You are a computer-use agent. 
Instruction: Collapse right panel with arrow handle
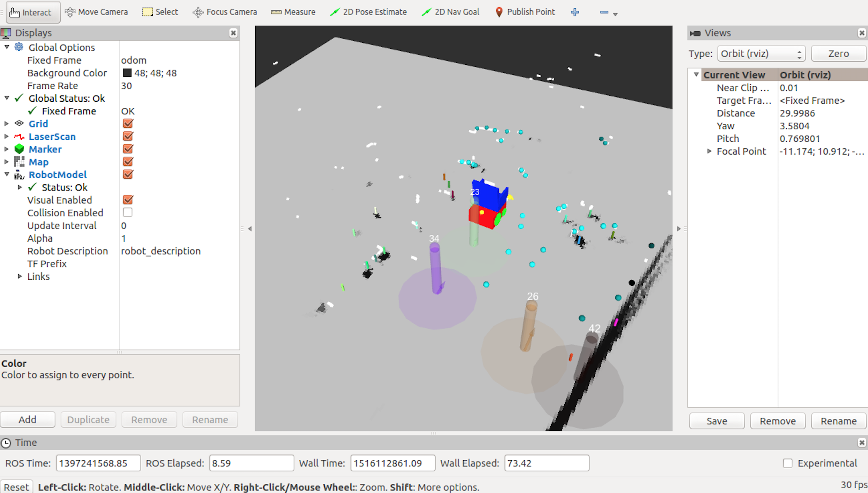click(679, 229)
